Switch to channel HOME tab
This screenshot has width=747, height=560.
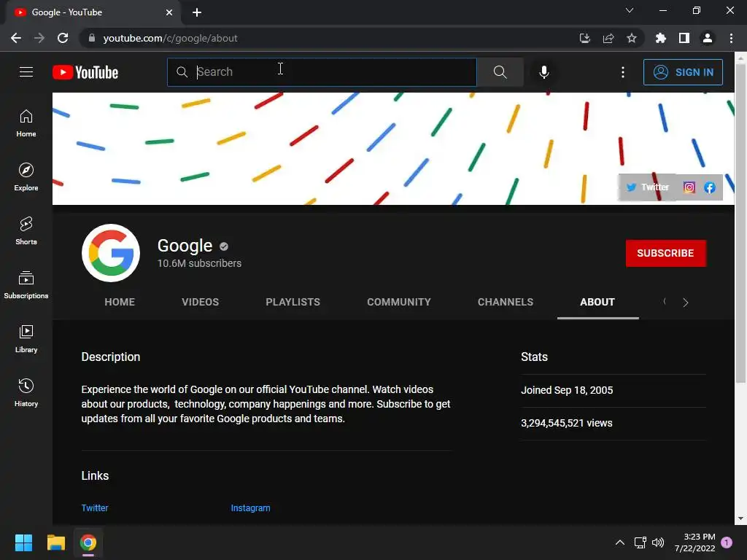tap(120, 302)
